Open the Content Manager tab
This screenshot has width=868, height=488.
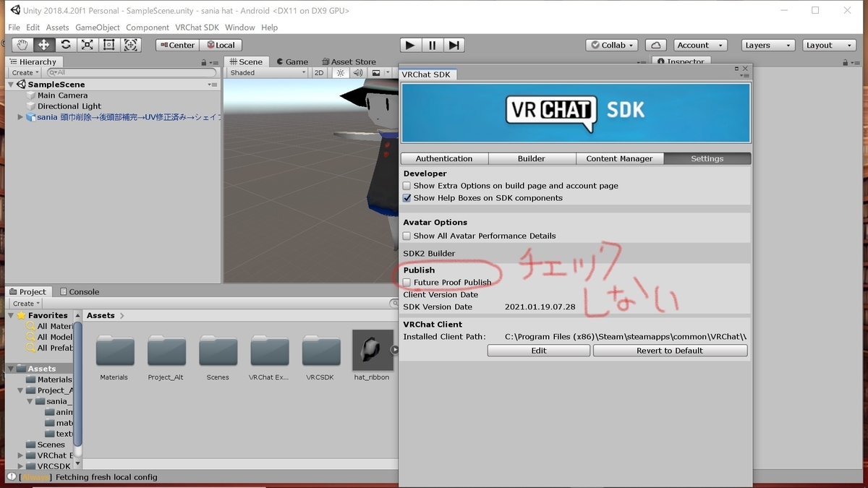coord(619,158)
